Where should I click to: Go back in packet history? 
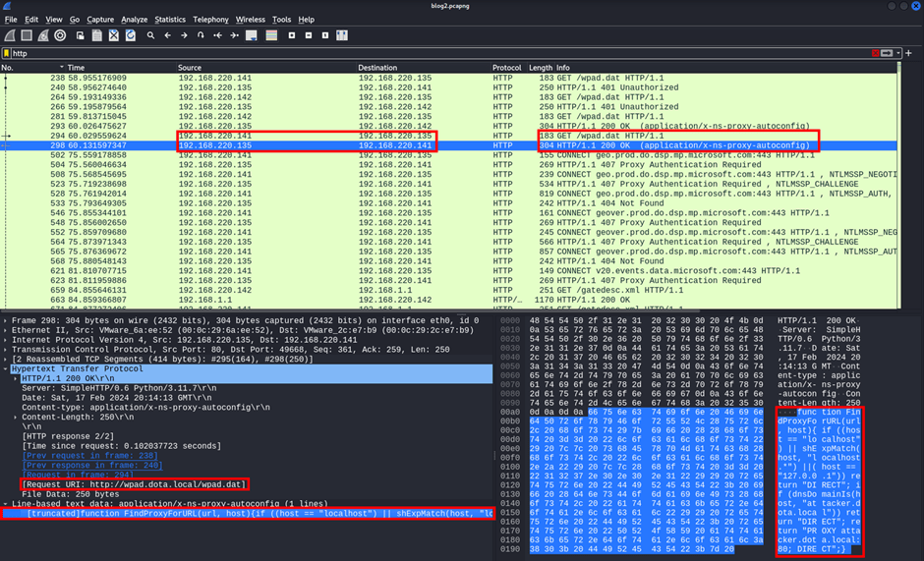pos(167,35)
